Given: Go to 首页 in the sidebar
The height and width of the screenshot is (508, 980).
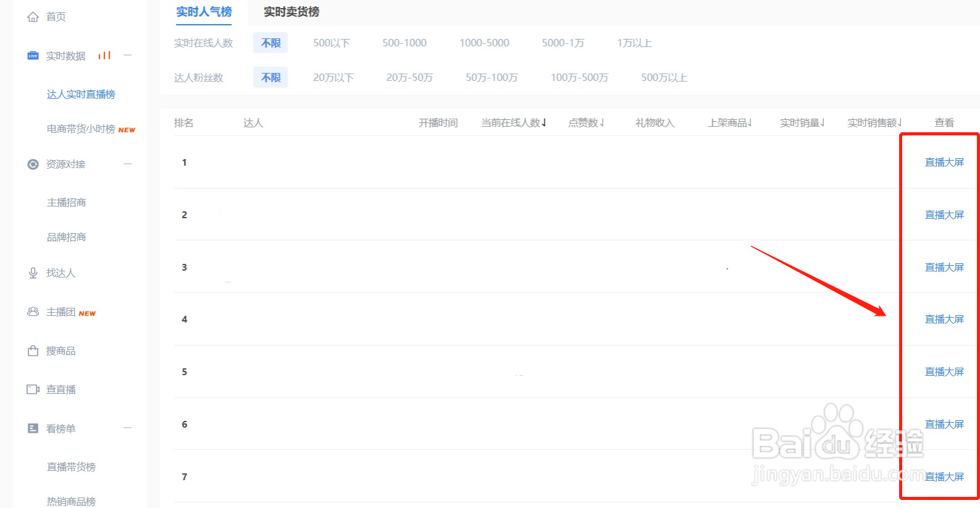Looking at the screenshot, I should point(56,17).
